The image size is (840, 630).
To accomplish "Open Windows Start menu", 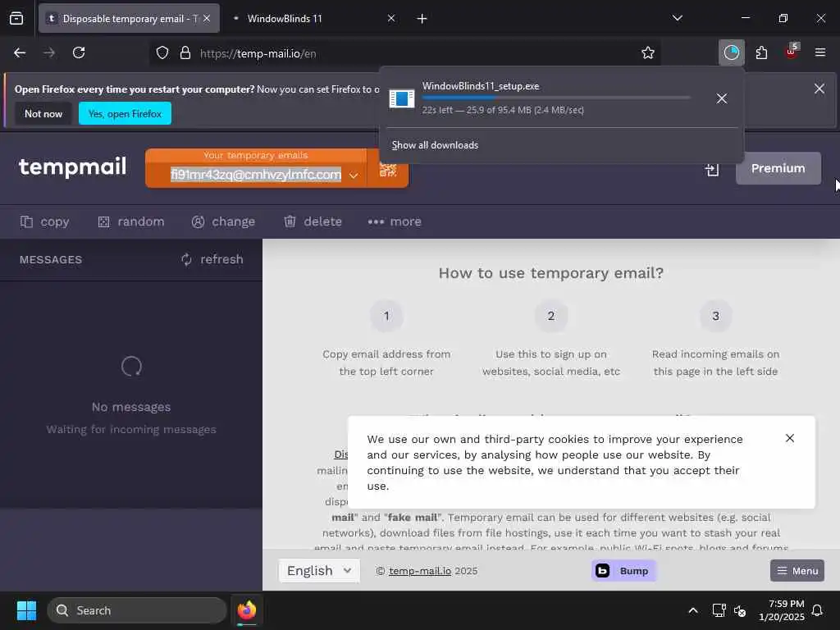I will point(26,610).
